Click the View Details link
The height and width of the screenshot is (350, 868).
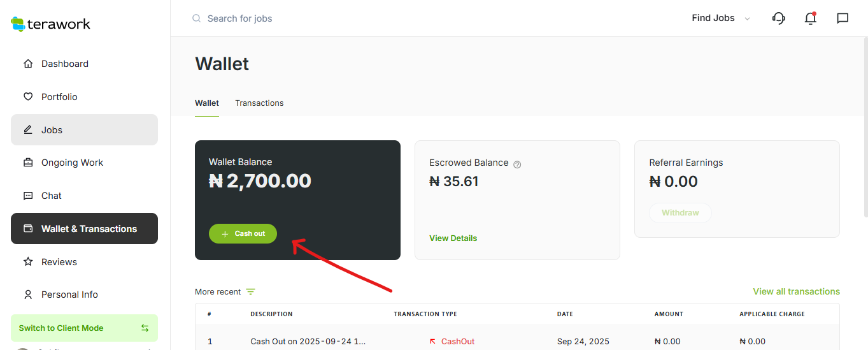pyautogui.click(x=453, y=238)
